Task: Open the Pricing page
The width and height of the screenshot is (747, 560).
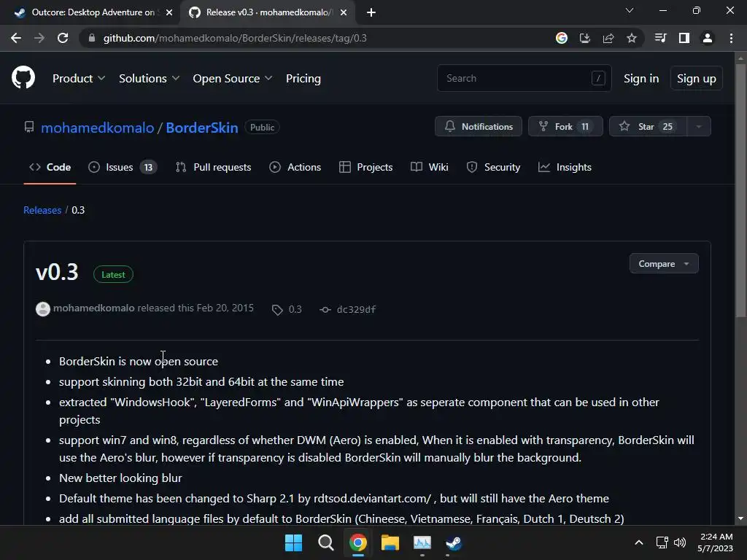Action: click(303, 79)
